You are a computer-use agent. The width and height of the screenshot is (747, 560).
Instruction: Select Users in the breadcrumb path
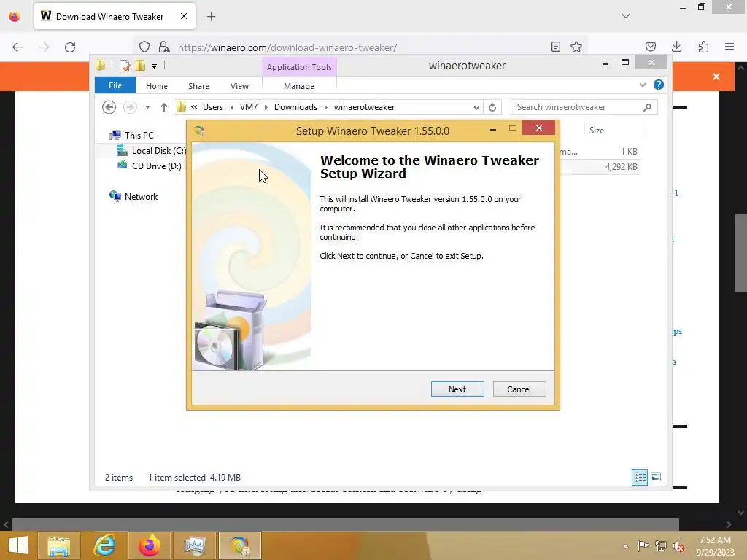213,107
